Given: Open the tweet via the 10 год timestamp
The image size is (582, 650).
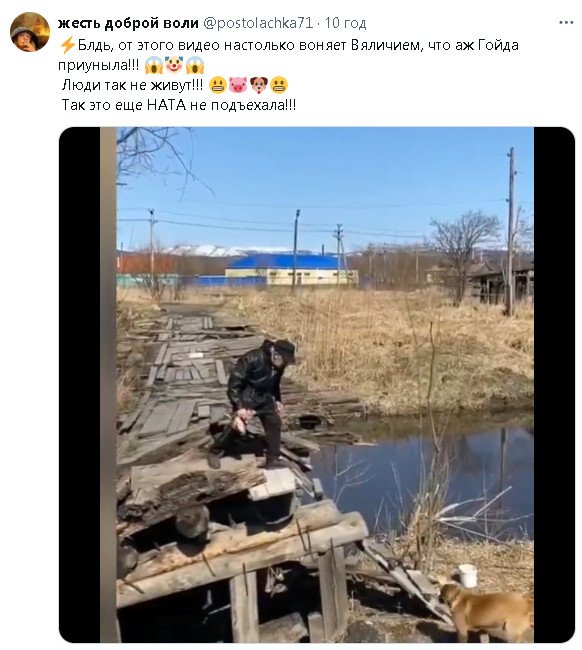Looking at the screenshot, I should click(345, 23).
